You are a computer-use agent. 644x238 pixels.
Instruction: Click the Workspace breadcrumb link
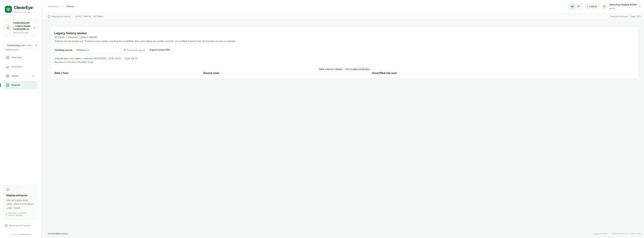[53, 7]
